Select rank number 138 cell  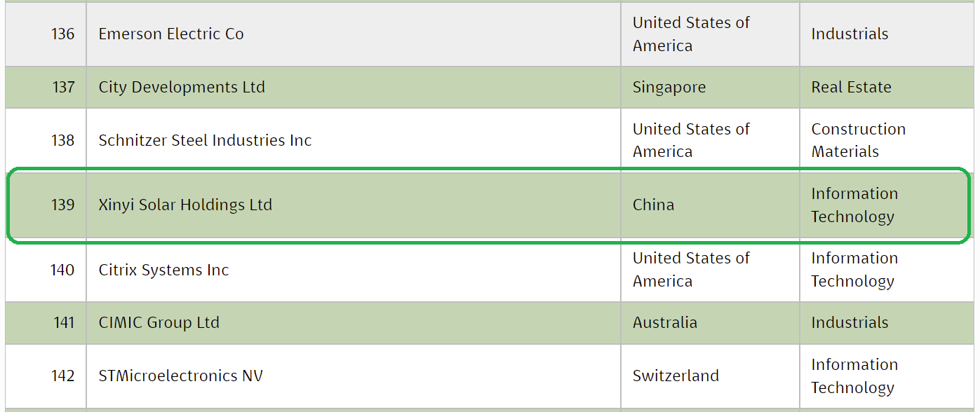tap(62, 140)
